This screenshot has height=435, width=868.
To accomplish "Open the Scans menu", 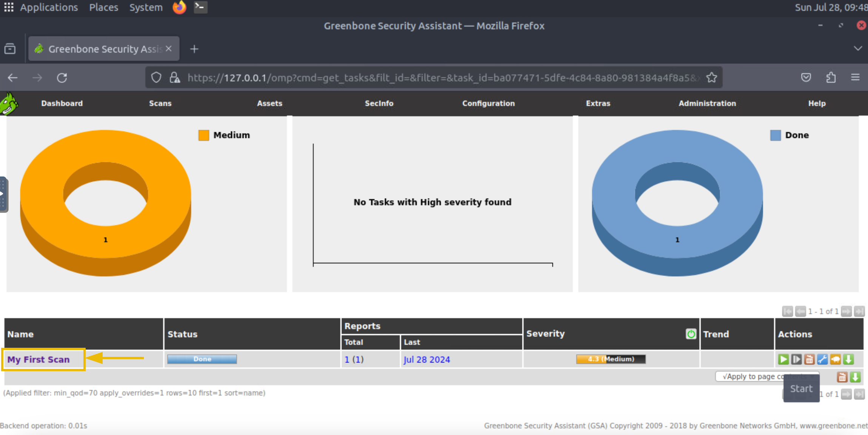I will (160, 103).
